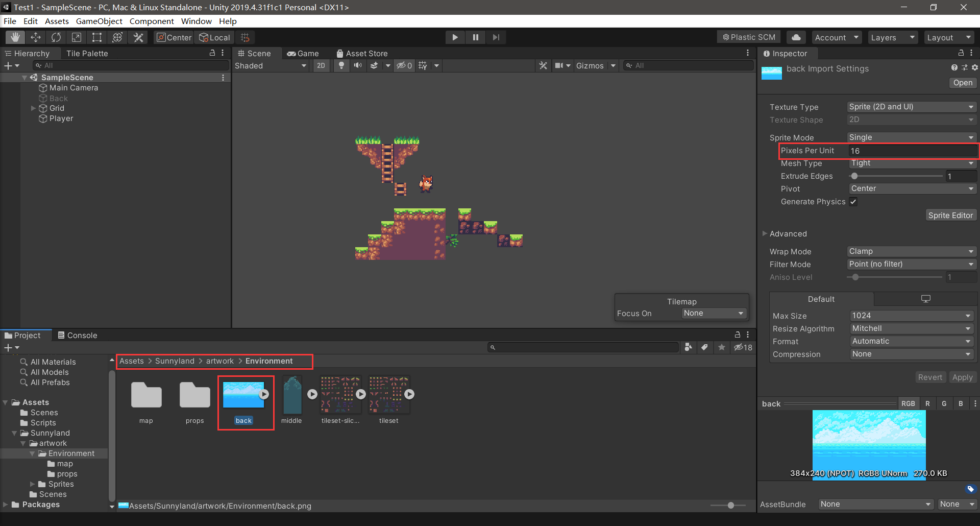Toggle scene grid visibility icon
Screen dimensions: 980x526
(423, 65)
